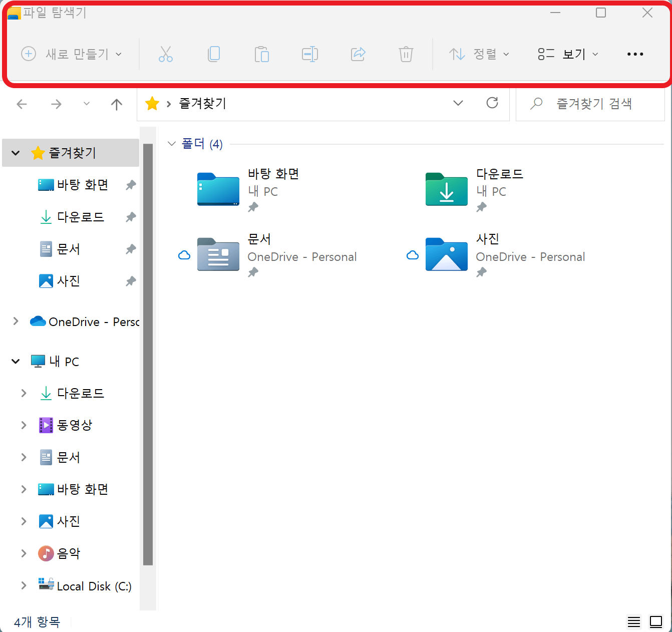Viewport: 672px width, 632px height.
Task: Select 즐겨찾기 in the navigation pane
Action: [71, 153]
